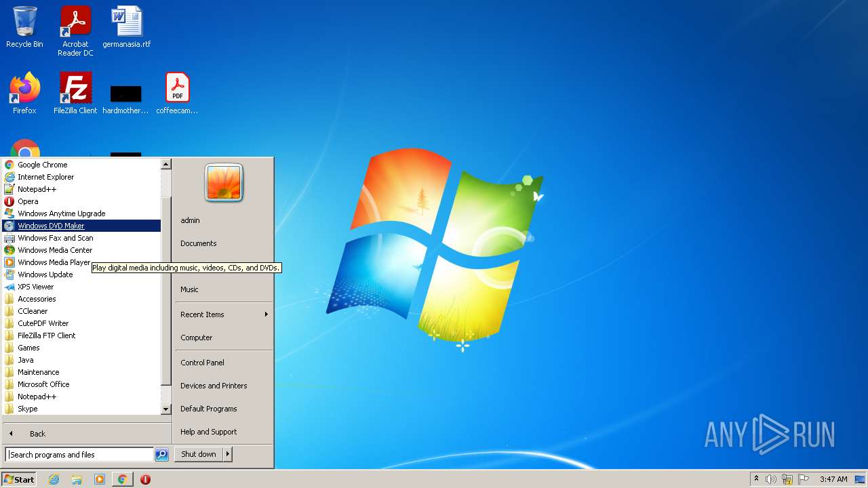Screen dimensions: 868x488
Task: Click the 3:47 AM system clock
Action: [x=833, y=479]
